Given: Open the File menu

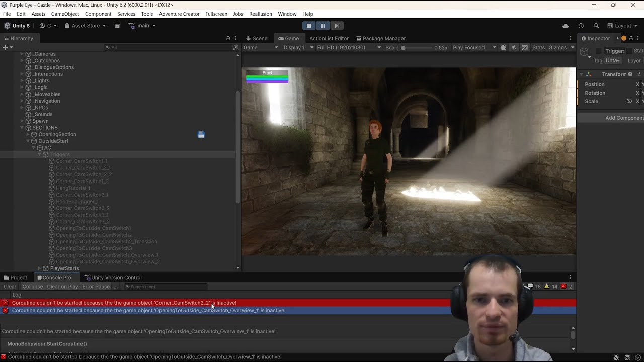Looking at the screenshot, I should point(7,14).
